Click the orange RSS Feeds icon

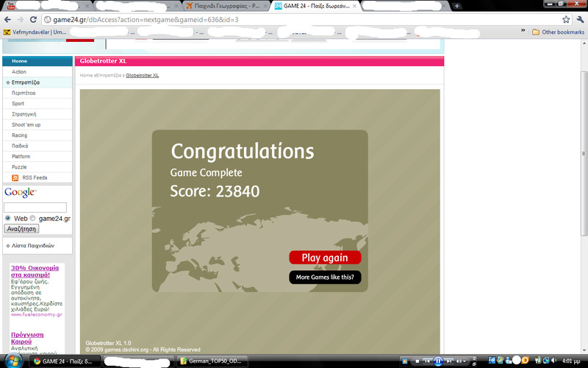click(x=15, y=177)
